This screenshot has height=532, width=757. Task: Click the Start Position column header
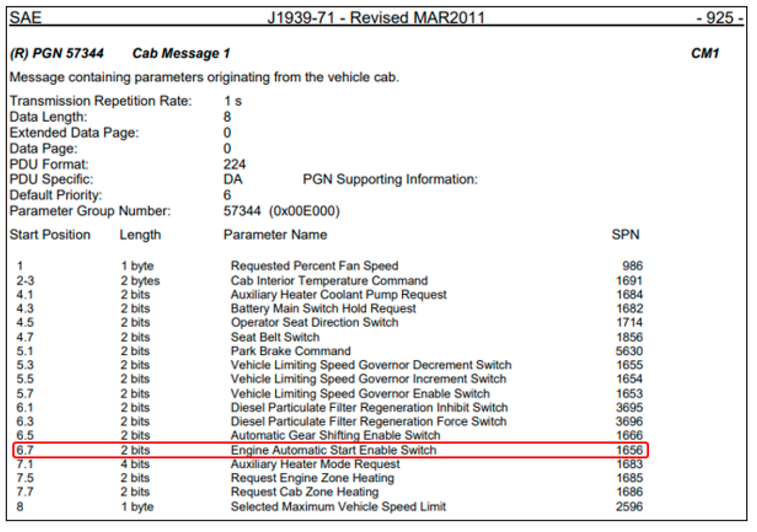tap(50, 235)
